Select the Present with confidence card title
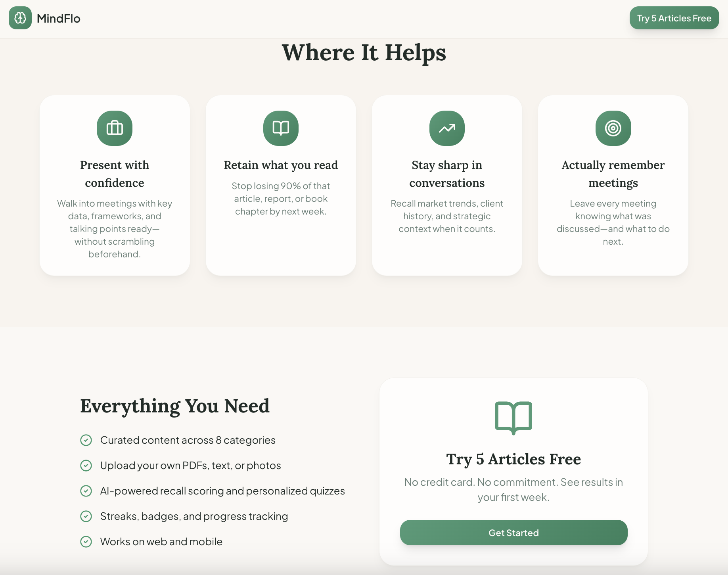This screenshot has height=575, width=728. click(x=115, y=174)
